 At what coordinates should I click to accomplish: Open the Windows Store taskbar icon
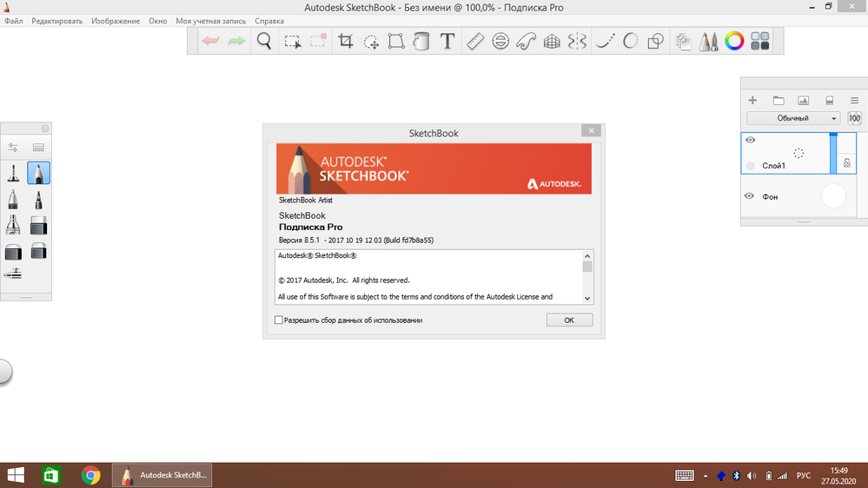pyautogui.click(x=51, y=475)
